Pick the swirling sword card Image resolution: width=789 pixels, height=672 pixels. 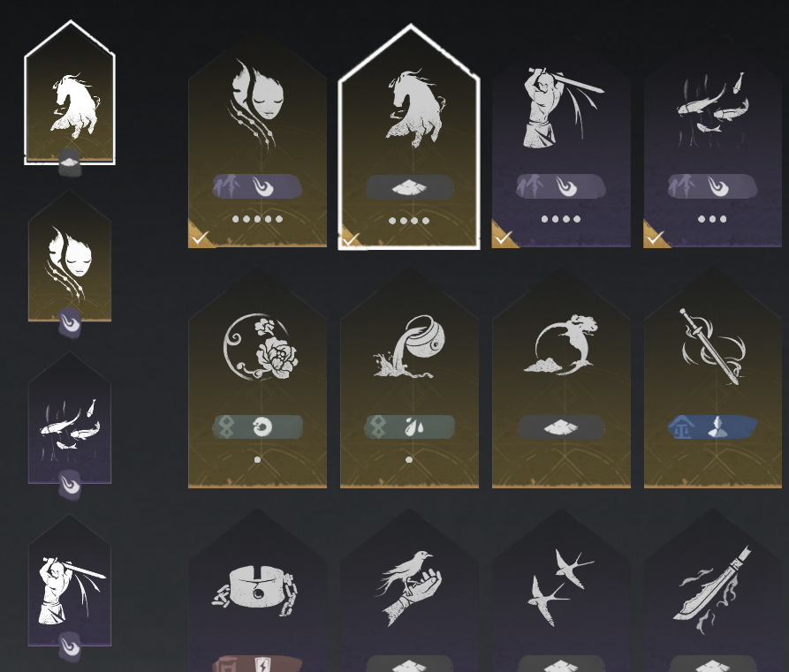(712, 380)
